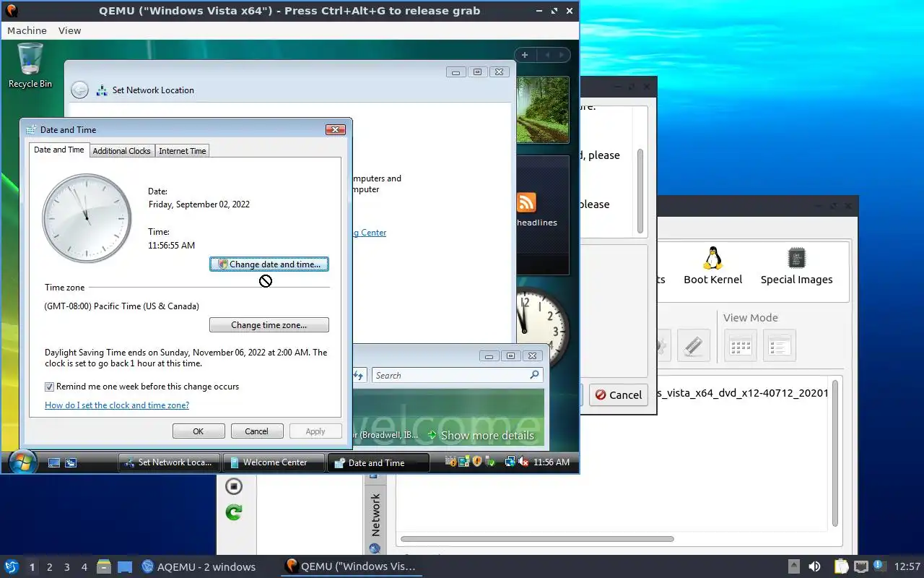Toggle Remind me one week before checkbox

coord(50,387)
